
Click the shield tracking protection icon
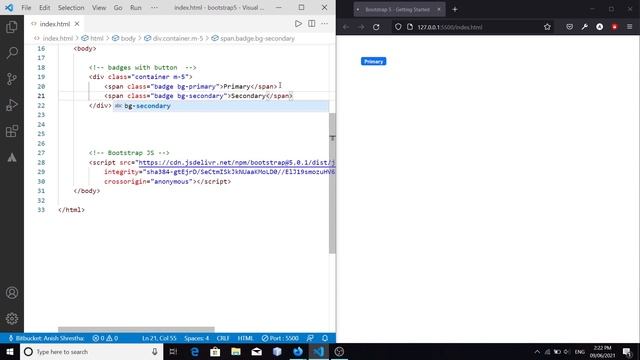click(398, 27)
